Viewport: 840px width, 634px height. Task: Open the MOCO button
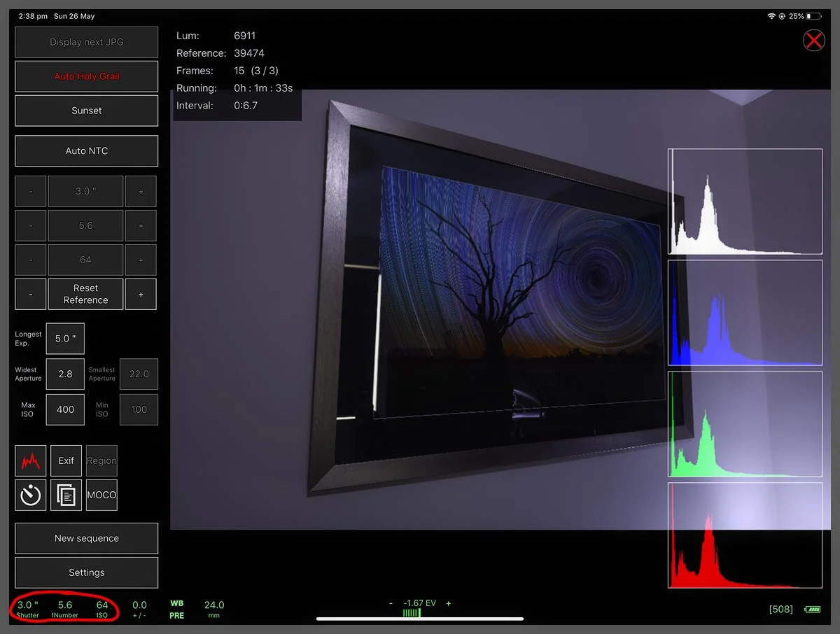coord(101,495)
